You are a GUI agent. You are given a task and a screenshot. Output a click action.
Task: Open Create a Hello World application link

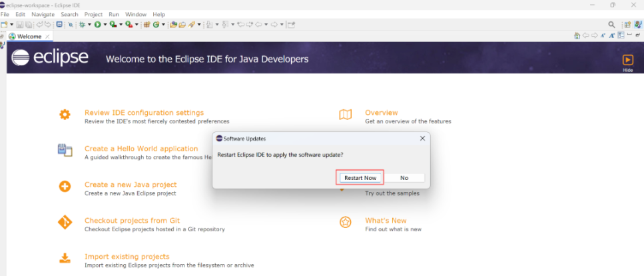point(141,149)
